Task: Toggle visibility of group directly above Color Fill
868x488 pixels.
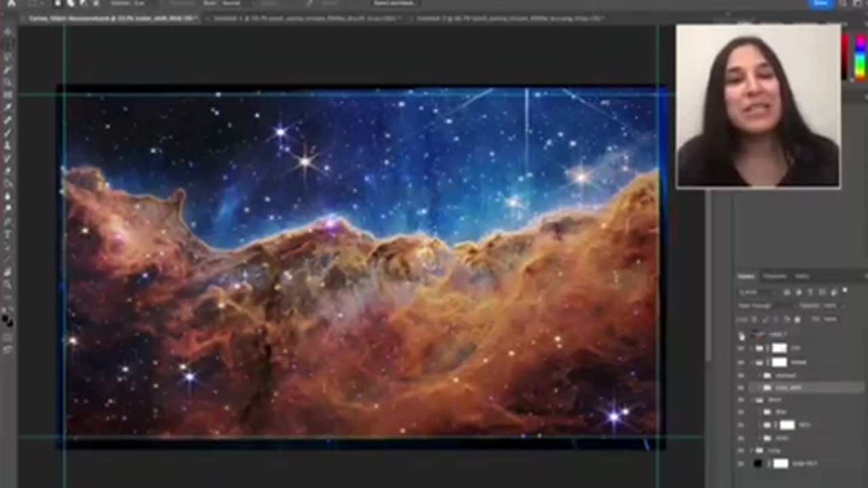Action: tap(741, 450)
